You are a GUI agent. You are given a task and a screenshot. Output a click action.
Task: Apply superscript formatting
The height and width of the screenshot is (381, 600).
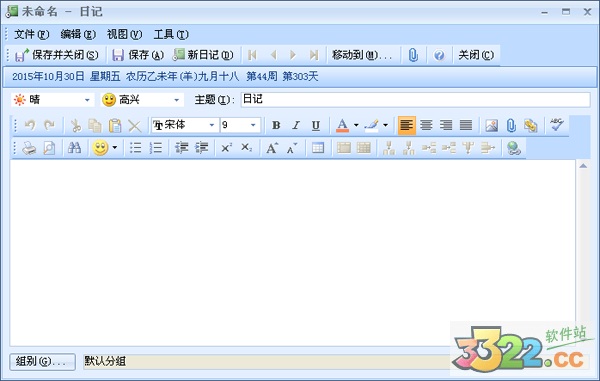pos(227,148)
